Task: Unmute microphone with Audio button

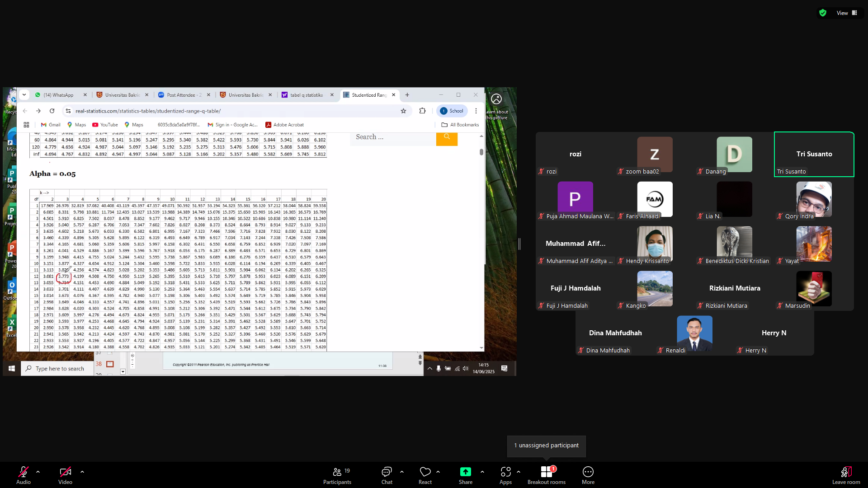Action: tap(24, 475)
